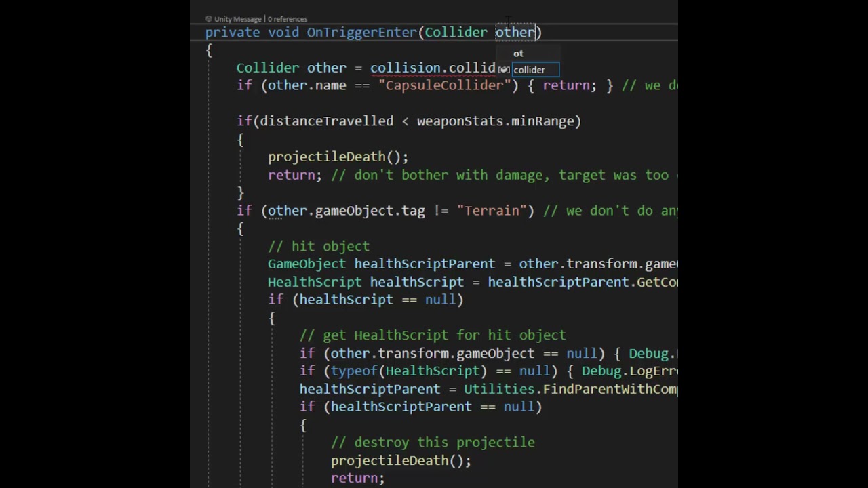Click the OnTriggerEnter method name
Viewport: 868px width, 488px height.
pos(362,32)
